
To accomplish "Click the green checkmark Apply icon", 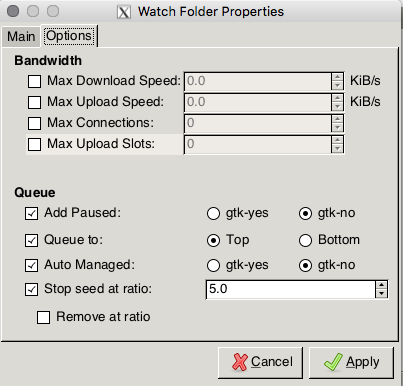I will [333, 362].
